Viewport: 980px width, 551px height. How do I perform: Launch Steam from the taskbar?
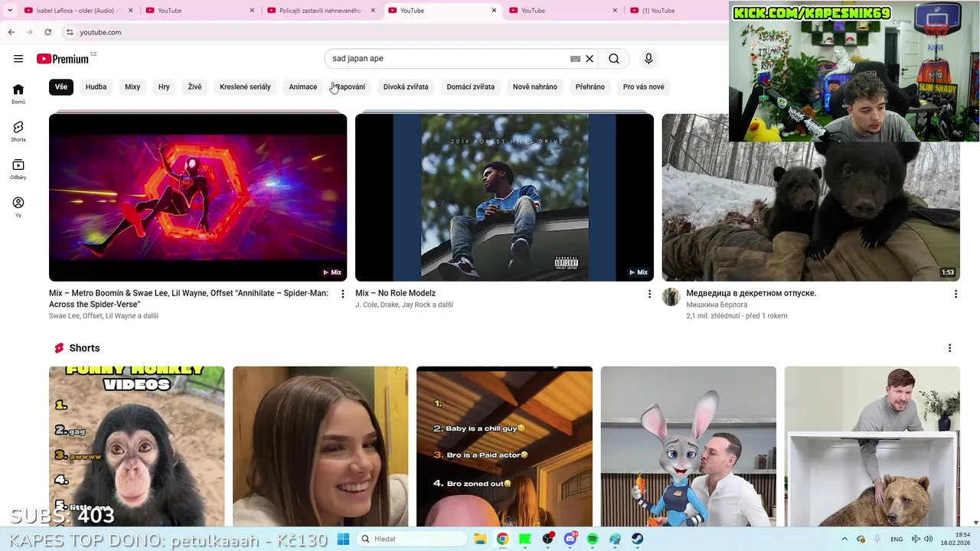637,539
